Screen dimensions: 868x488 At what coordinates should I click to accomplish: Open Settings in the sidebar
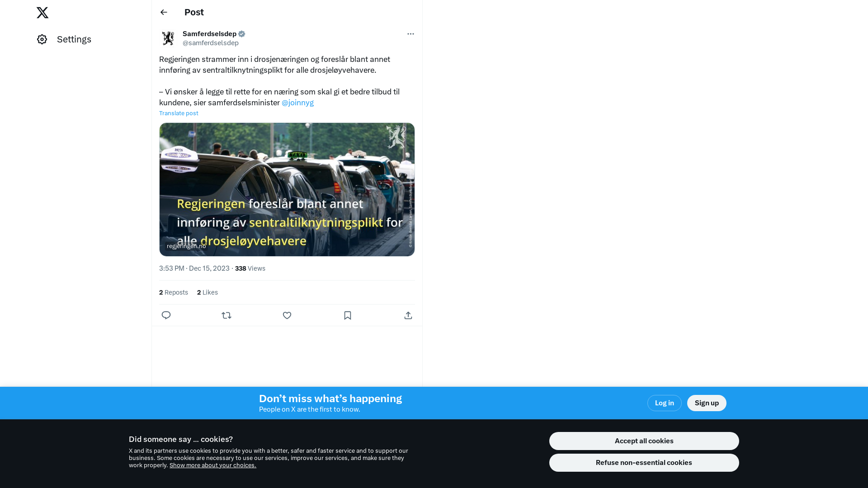(64, 39)
